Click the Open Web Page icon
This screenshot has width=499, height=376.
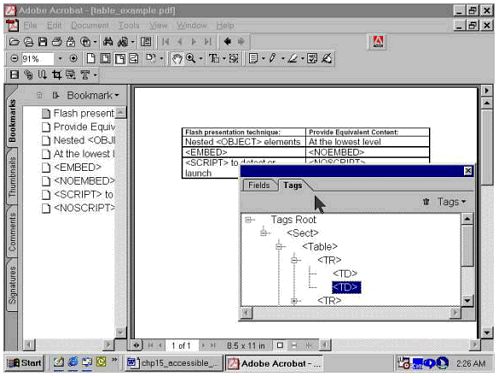pos(29,42)
